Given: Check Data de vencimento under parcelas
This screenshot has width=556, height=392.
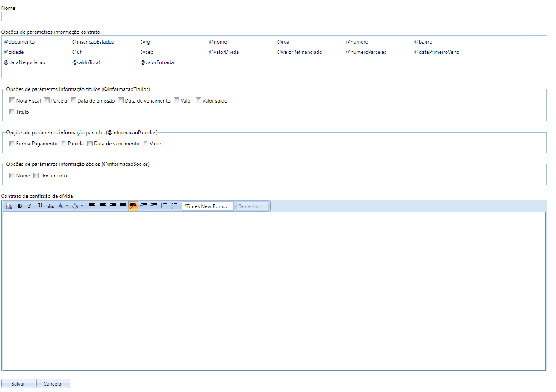Looking at the screenshot, I should pos(90,144).
